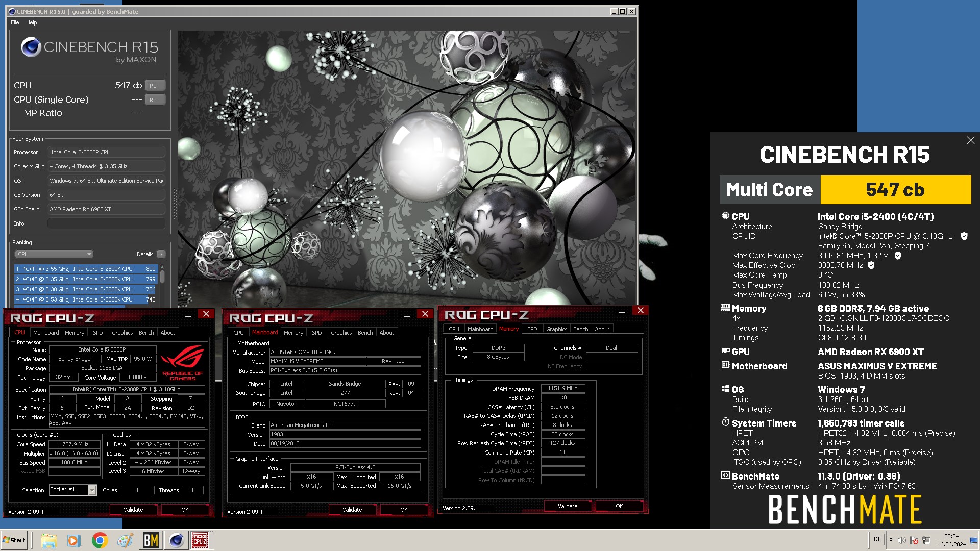
Task: Select CPU tab in Memory CPU-Z window
Action: (454, 329)
